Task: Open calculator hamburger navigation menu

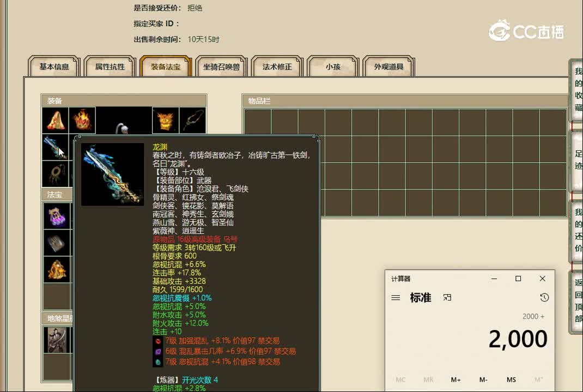Action: click(x=396, y=298)
